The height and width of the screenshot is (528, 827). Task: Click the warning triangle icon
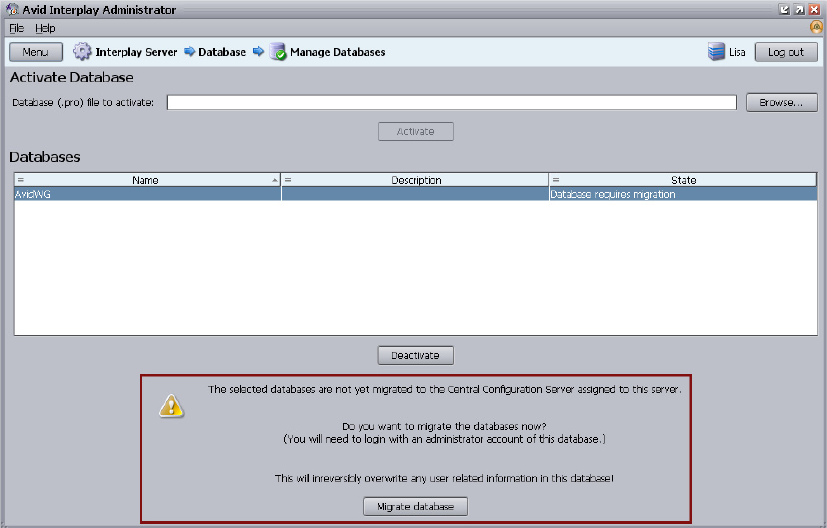point(171,406)
